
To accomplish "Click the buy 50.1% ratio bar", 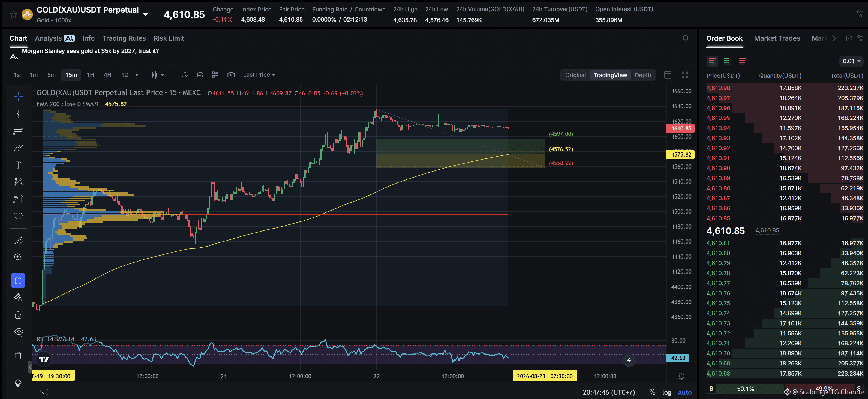I will (745, 389).
